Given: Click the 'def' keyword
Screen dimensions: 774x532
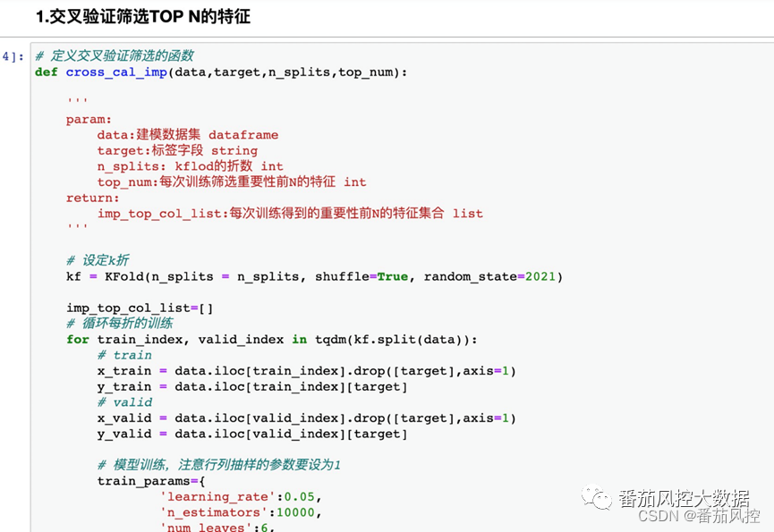Looking at the screenshot, I should (x=47, y=72).
